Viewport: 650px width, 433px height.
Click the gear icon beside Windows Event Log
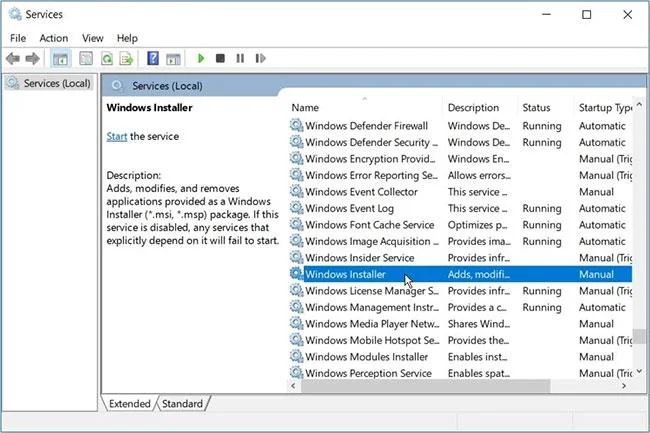296,208
